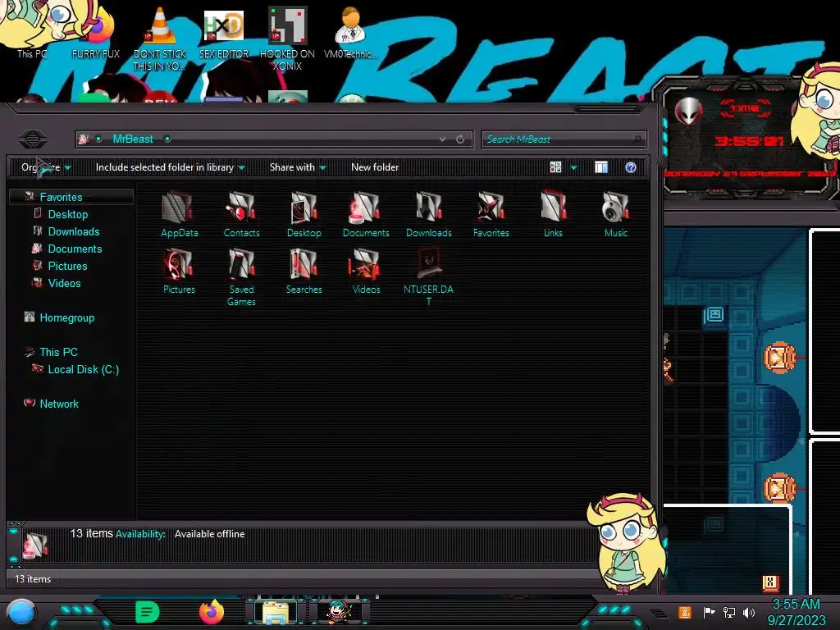The width and height of the screenshot is (840, 630).
Task: Open the view options dropdown arrow
Action: pyautogui.click(x=573, y=167)
